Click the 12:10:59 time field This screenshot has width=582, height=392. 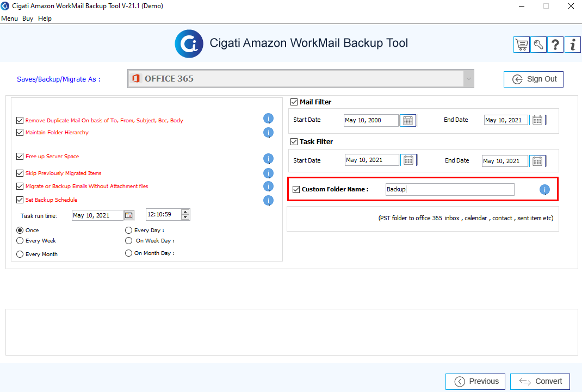point(163,214)
